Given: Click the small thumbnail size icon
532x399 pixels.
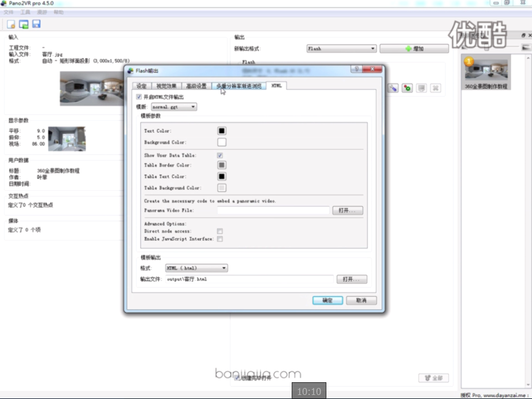Looking at the screenshot, I should pyautogui.click(x=464, y=47).
